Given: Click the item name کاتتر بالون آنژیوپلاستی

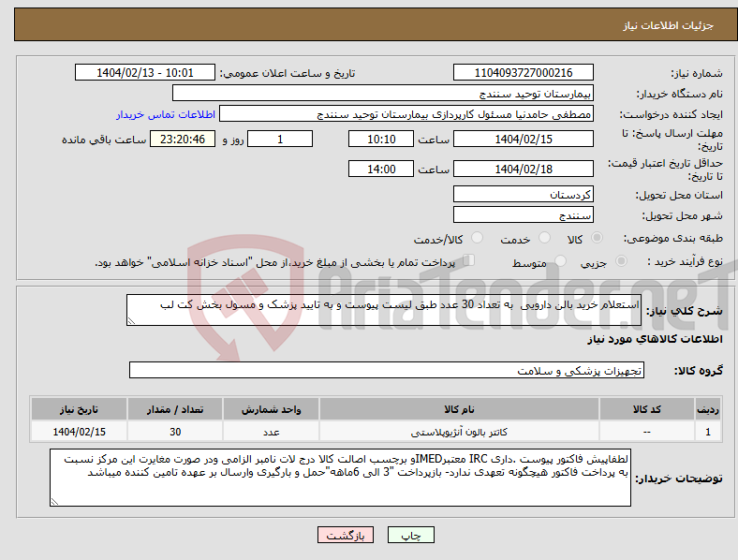Looking at the screenshot, I should (459, 432).
